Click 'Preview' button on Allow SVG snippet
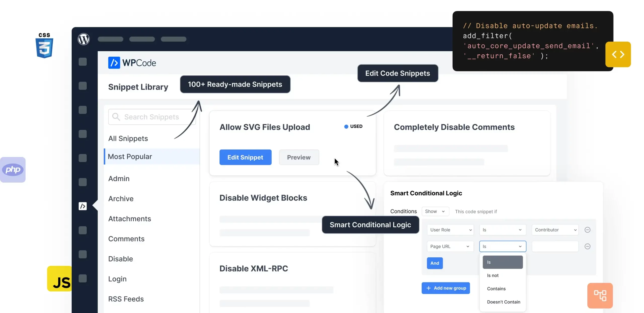644x313 pixels. 299,157
